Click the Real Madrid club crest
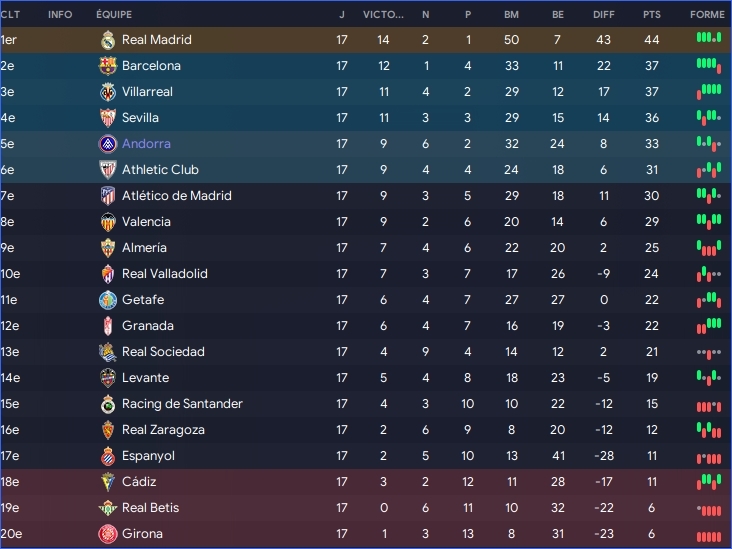This screenshot has width=732, height=549. [108, 40]
